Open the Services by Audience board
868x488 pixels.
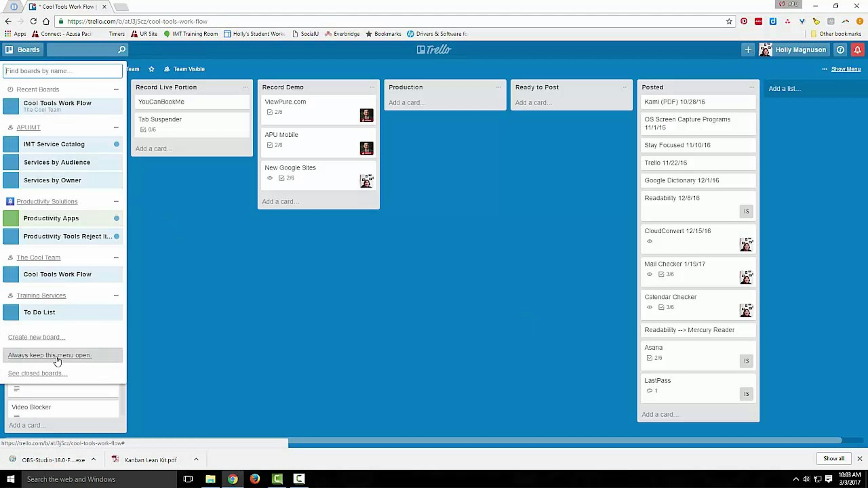tap(63, 162)
